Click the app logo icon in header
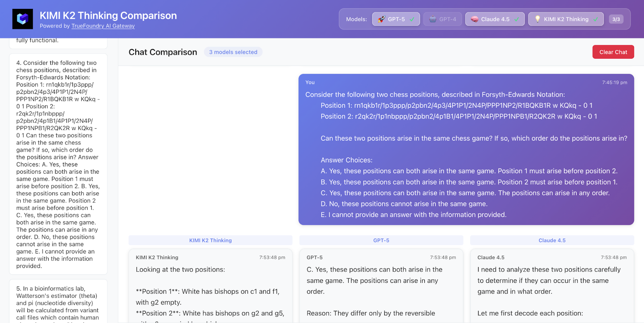The width and height of the screenshot is (644, 323). [x=23, y=19]
